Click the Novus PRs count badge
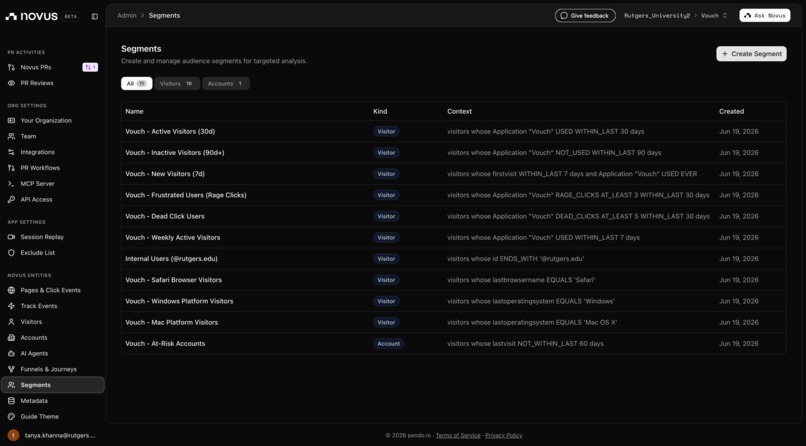 pyautogui.click(x=90, y=67)
